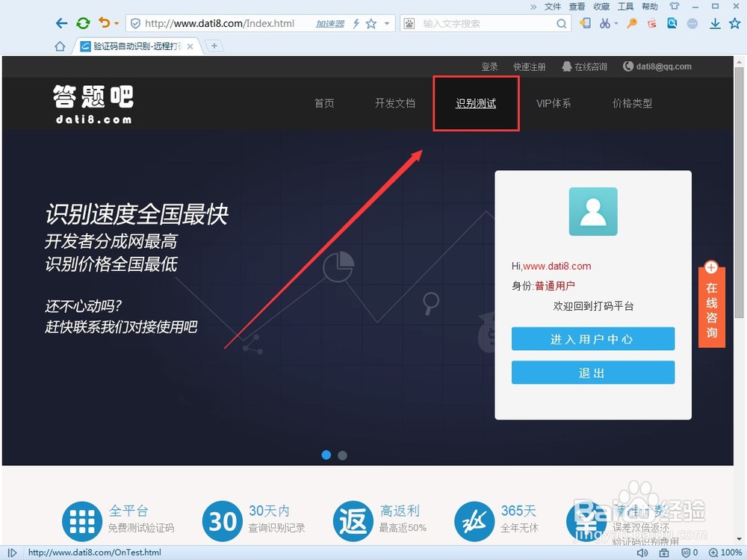This screenshot has height=560, width=747.
Task: Click the user avatar in the profile panel
Action: point(592,211)
